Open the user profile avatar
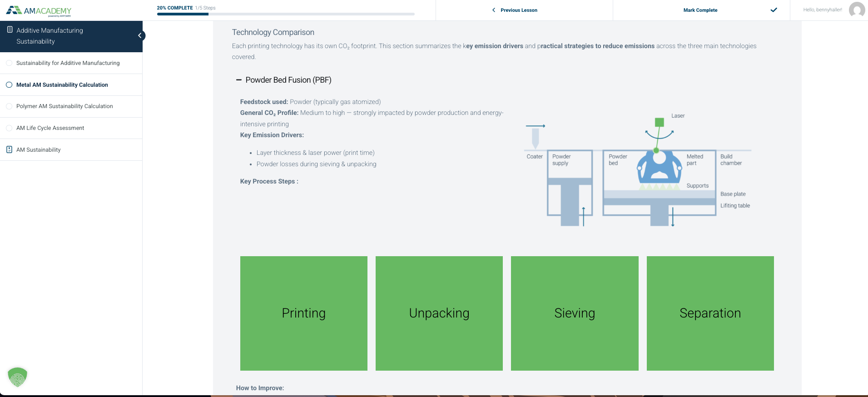 tap(857, 10)
